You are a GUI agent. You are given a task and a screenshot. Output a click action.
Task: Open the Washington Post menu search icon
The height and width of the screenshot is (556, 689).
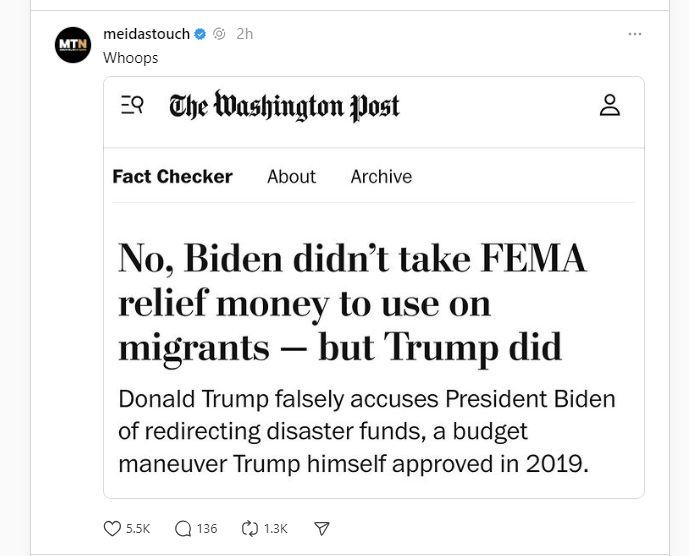[131, 104]
